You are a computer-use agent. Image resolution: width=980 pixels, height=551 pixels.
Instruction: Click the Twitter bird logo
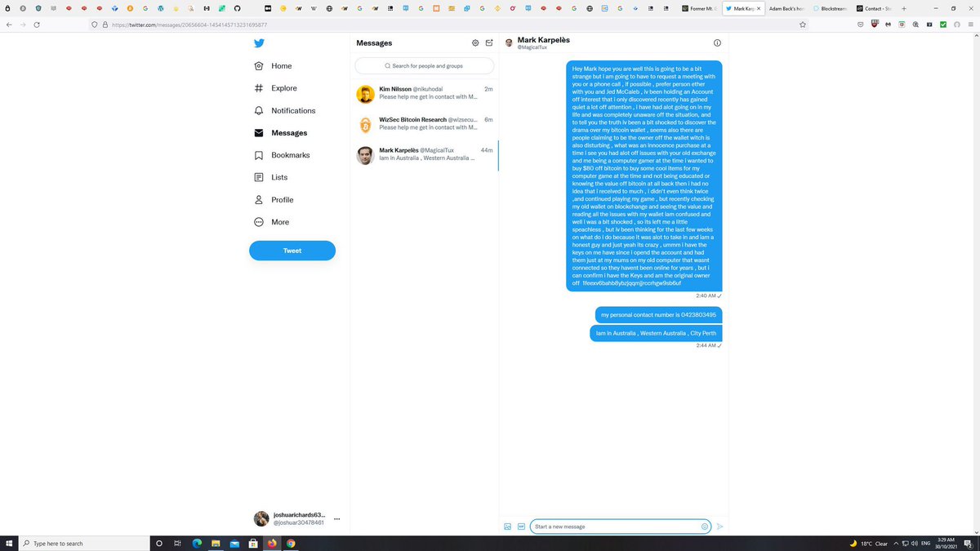click(x=259, y=43)
